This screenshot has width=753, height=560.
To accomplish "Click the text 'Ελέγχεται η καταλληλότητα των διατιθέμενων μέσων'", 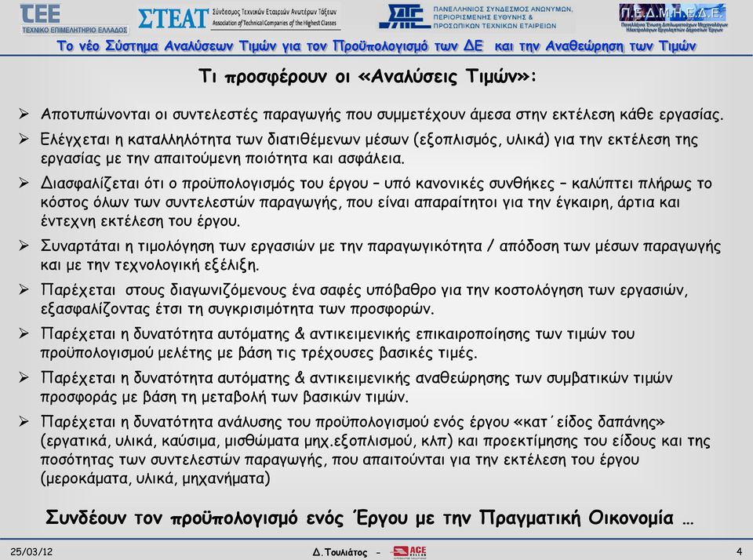I will (224, 140).
